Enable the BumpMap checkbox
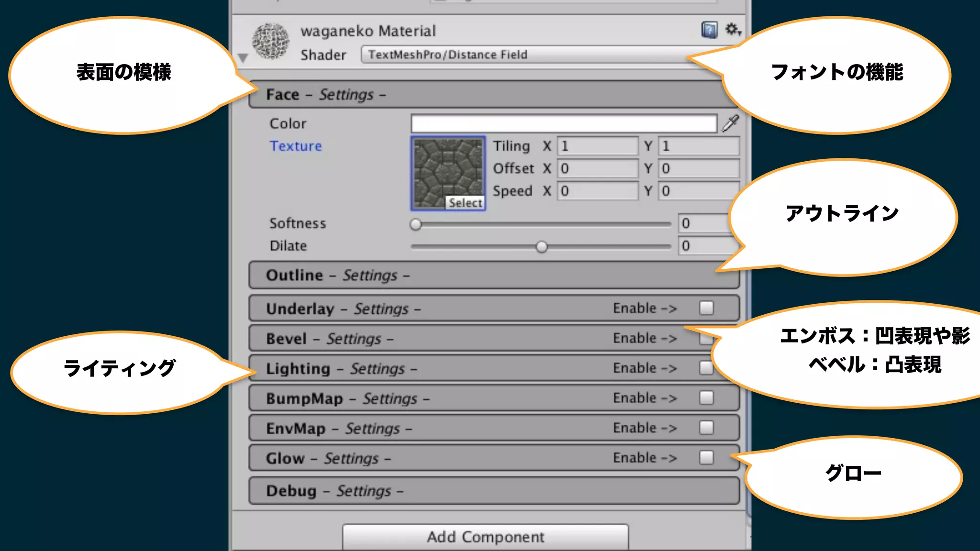The width and height of the screenshot is (980, 551). 706,398
